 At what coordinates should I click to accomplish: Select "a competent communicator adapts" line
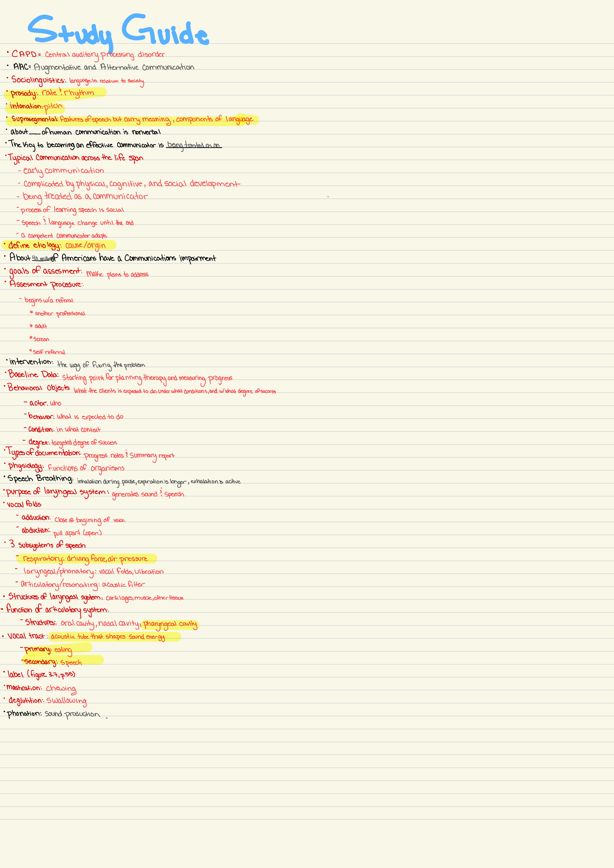tap(64, 235)
